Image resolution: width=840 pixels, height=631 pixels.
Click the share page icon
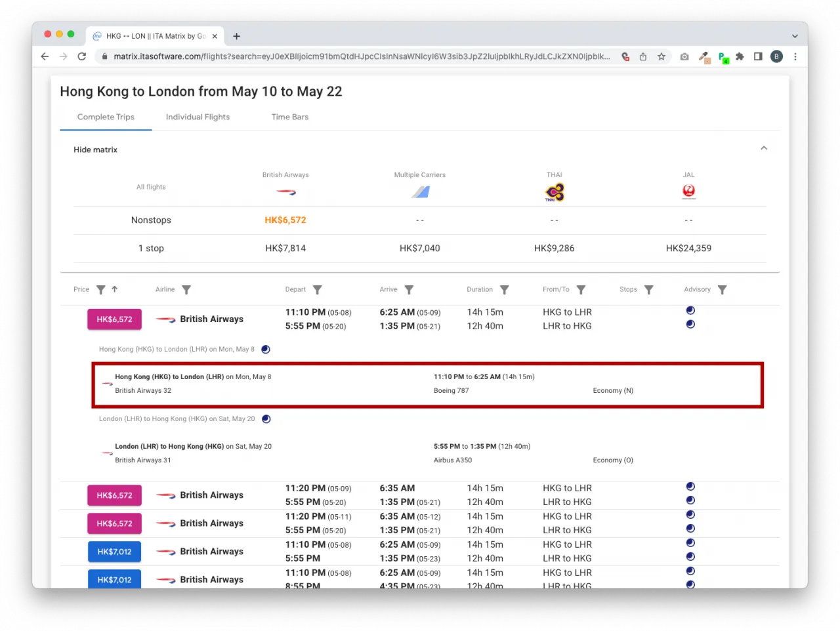pos(643,56)
